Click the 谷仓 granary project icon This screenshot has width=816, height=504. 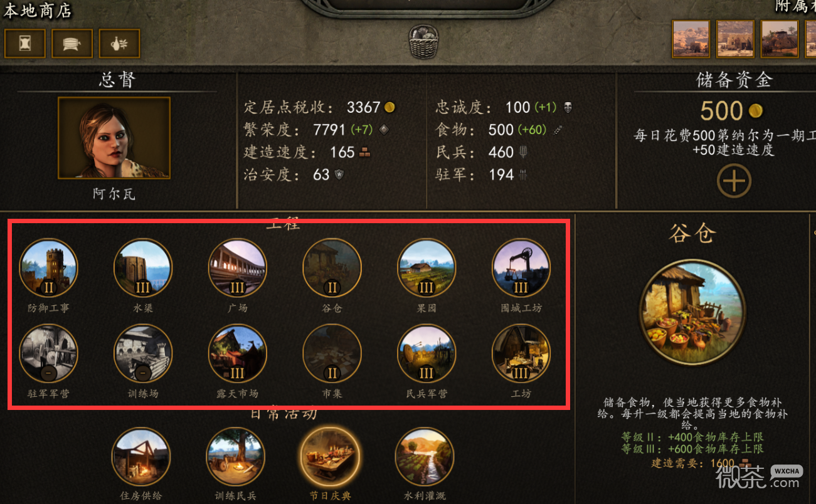(332, 268)
